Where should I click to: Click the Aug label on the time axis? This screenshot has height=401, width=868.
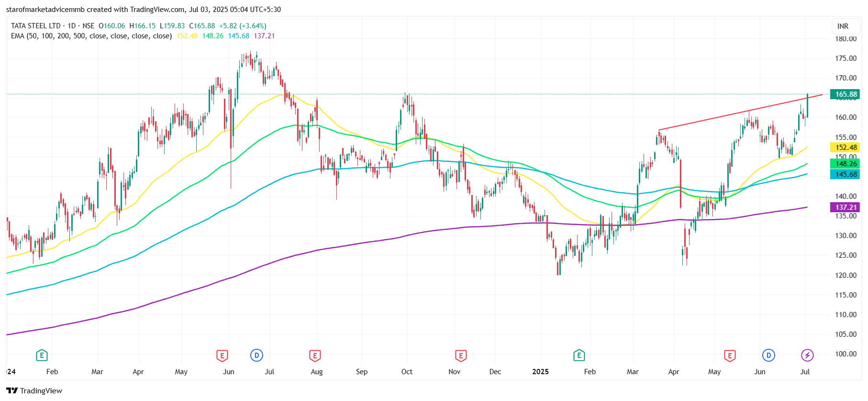[x=317, y=372]
